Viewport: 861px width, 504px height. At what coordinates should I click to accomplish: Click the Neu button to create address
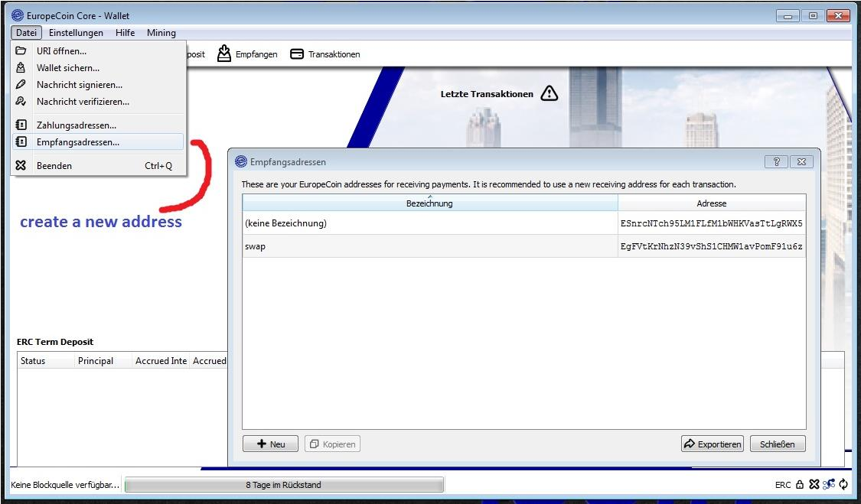(270, 444)
